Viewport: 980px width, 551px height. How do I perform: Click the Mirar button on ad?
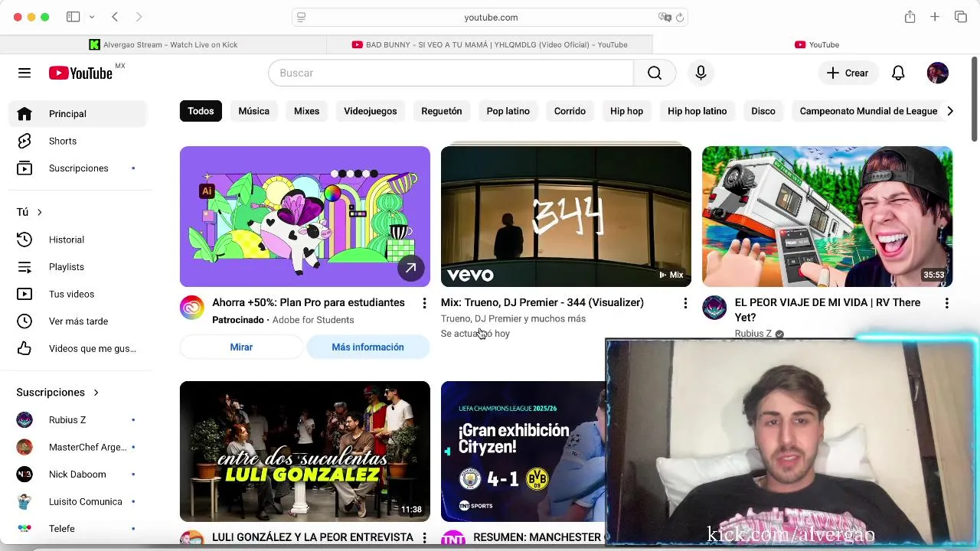click(241, 347)
